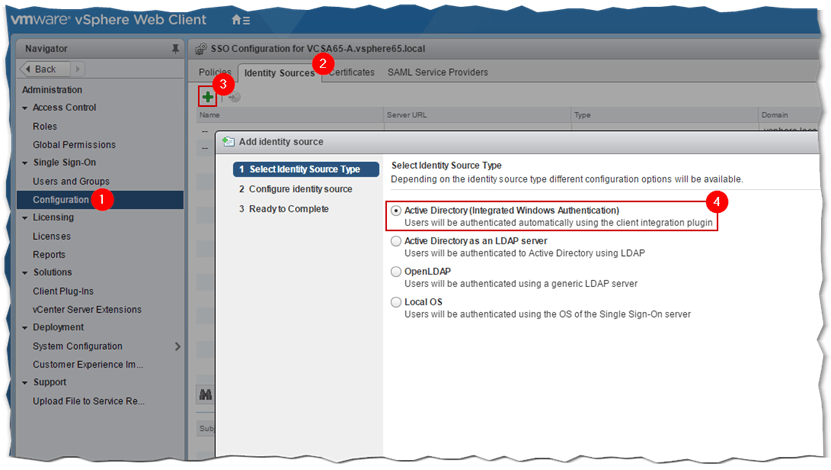Collapse the Licensing section
The width and height of the screenshot is (831, 470).
[25, 218]
